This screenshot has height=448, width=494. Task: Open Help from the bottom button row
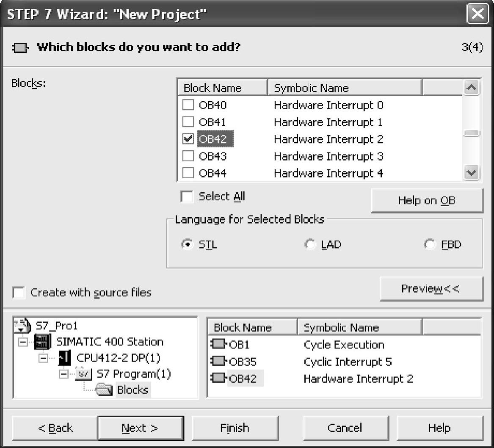[x=439, y=428]
